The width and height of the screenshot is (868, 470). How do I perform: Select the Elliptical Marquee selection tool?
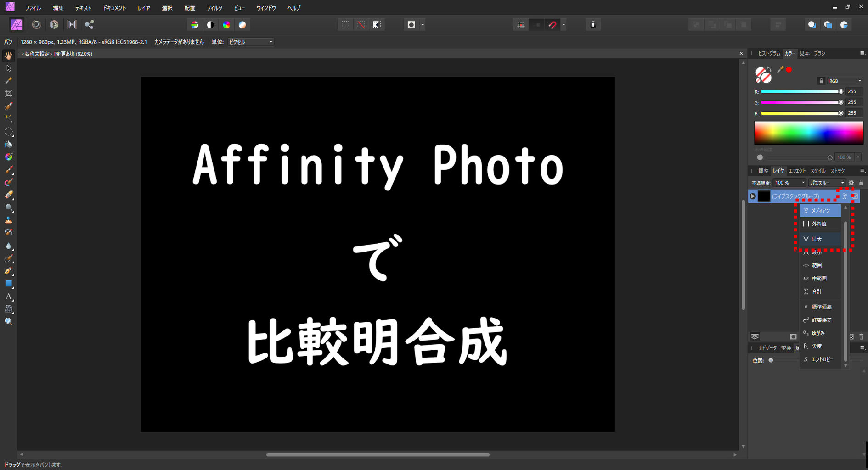click(x=9, y=132)
